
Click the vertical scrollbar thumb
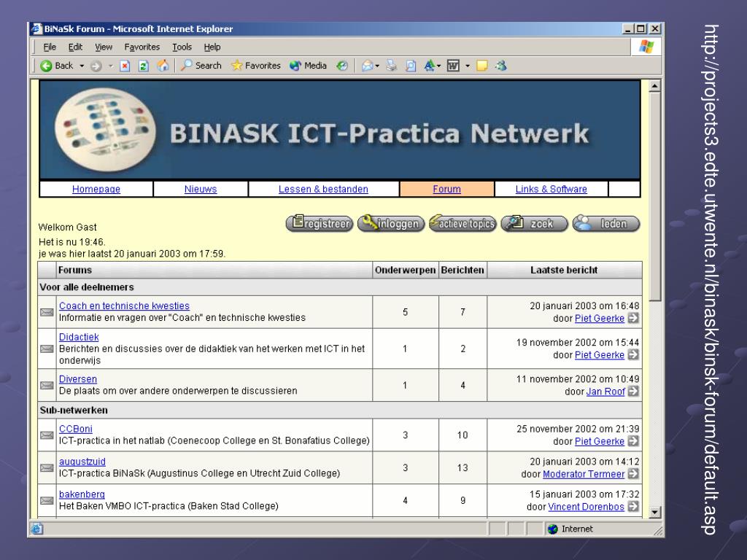click(654, 197)
